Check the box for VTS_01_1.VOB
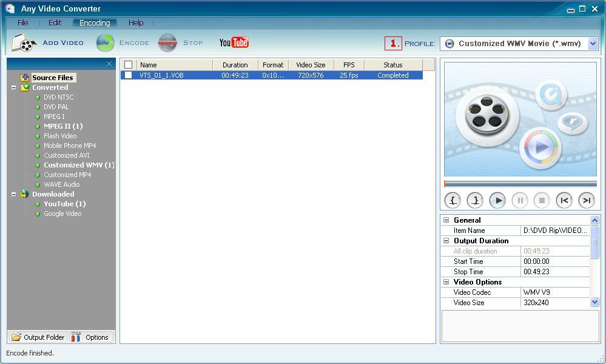 pyautogui.click(x=129, y=75)
